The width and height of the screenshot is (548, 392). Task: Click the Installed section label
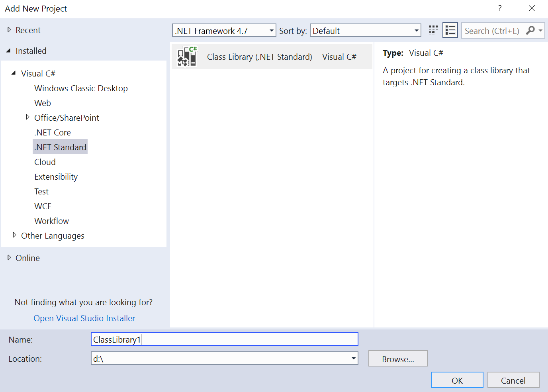31,51
